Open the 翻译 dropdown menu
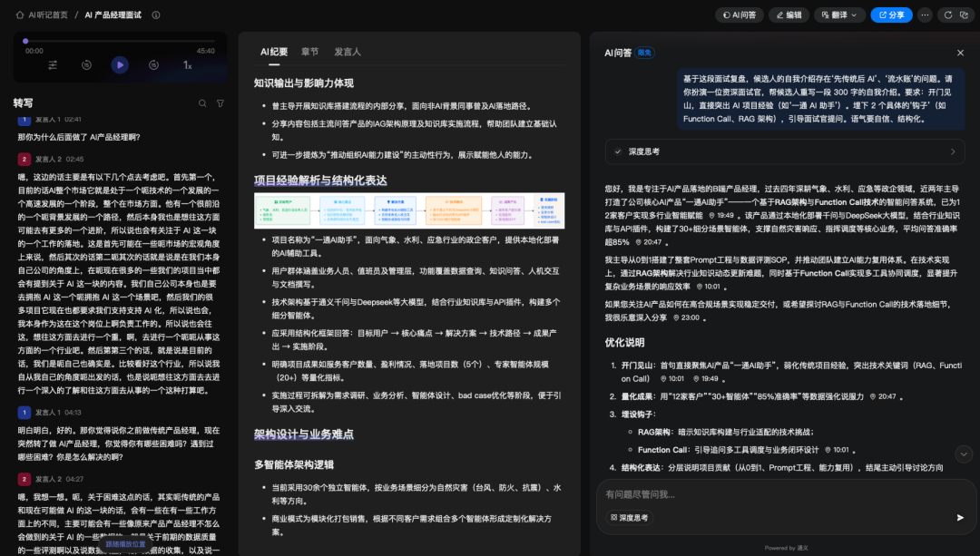 click(x=838, y=15)
